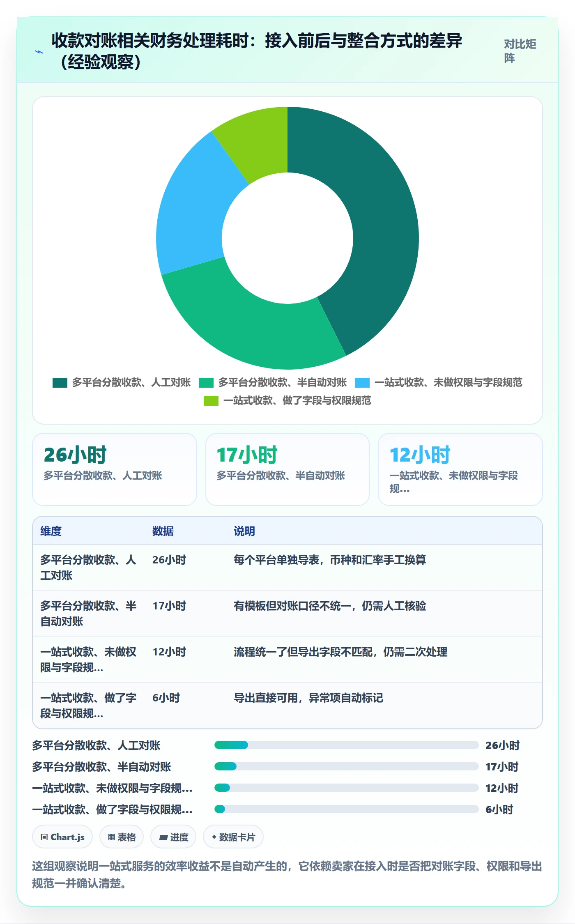Click the 表格 chip
This screenshot has height=924, width=575.
pos(122,837)
